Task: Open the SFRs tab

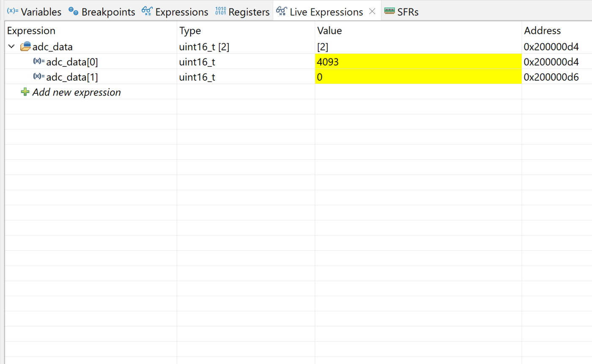Action: [x=407, y=11]
